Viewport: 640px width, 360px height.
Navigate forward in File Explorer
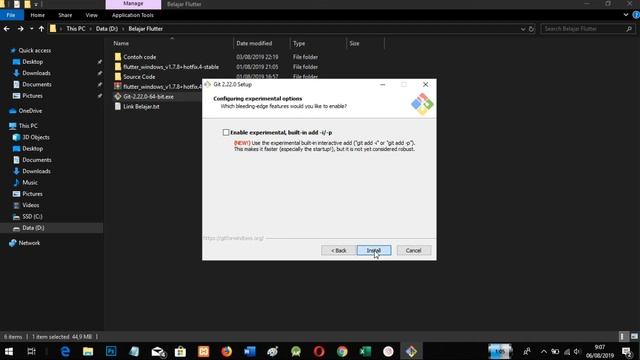click(x=20, y=29)
